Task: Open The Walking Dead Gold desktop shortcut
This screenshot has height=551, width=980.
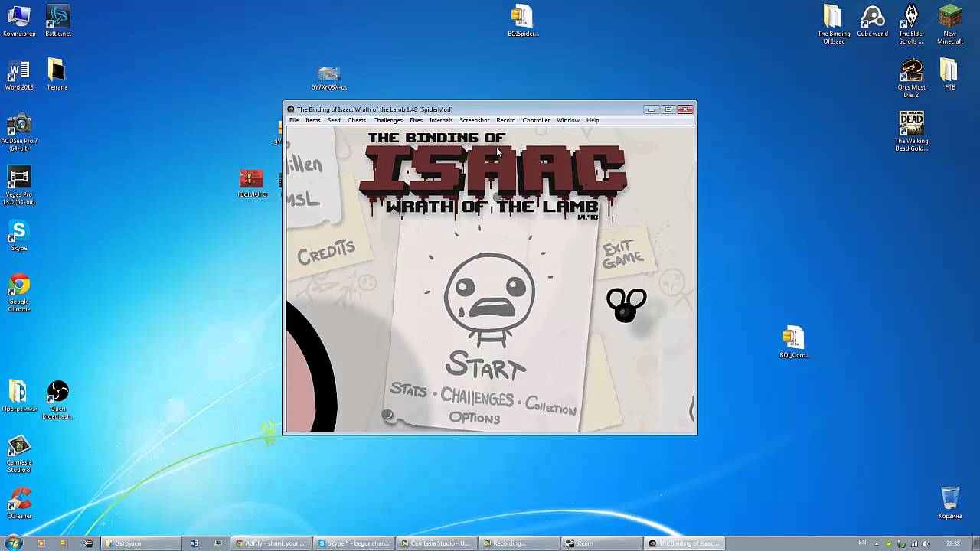Action: (911, 132)
